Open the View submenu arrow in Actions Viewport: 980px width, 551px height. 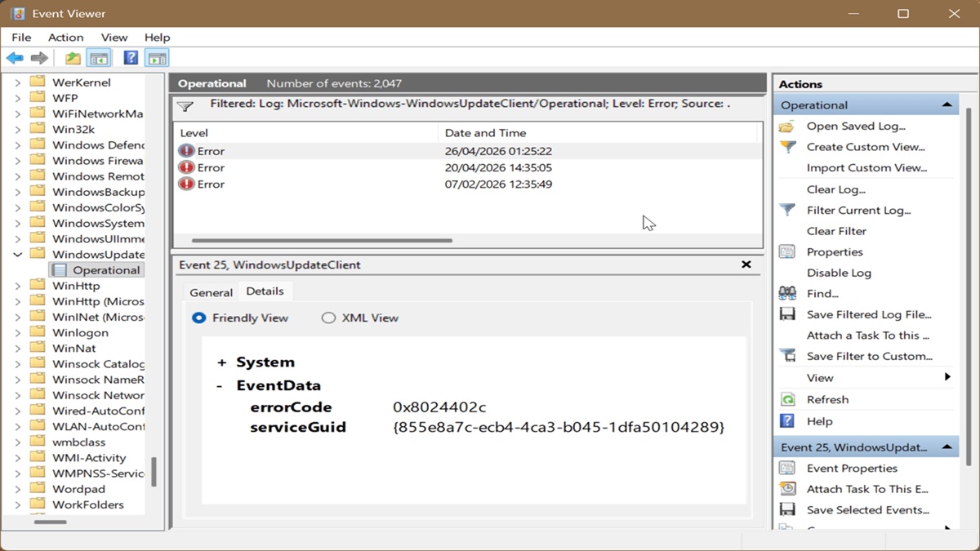[947, 377]
